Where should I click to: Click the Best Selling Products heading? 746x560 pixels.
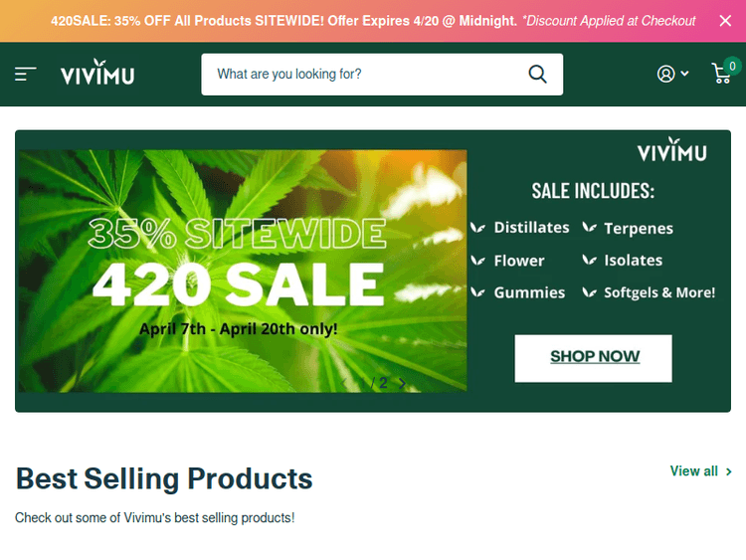tap(164, 478)
